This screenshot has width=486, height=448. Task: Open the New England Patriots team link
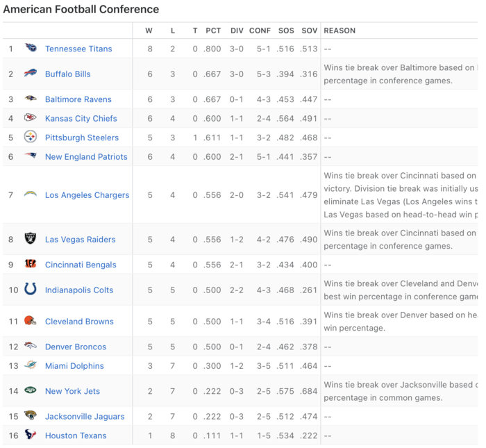tap(86, 157)
